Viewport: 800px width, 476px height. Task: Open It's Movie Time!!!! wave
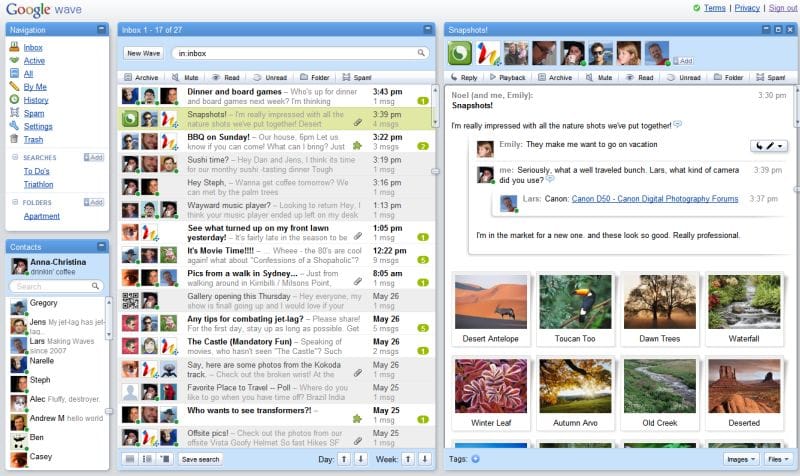[x=276, y=255]
